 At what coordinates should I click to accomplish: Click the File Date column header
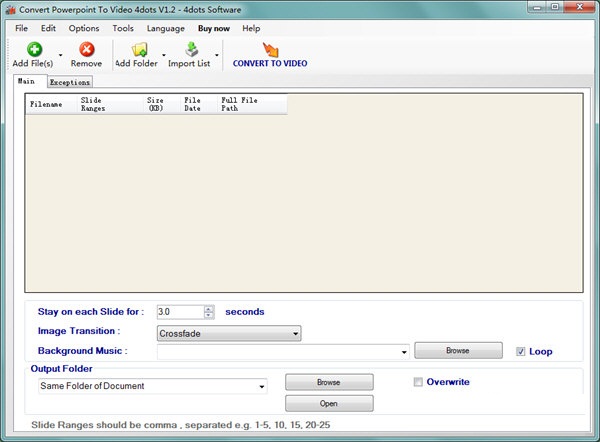199,104
